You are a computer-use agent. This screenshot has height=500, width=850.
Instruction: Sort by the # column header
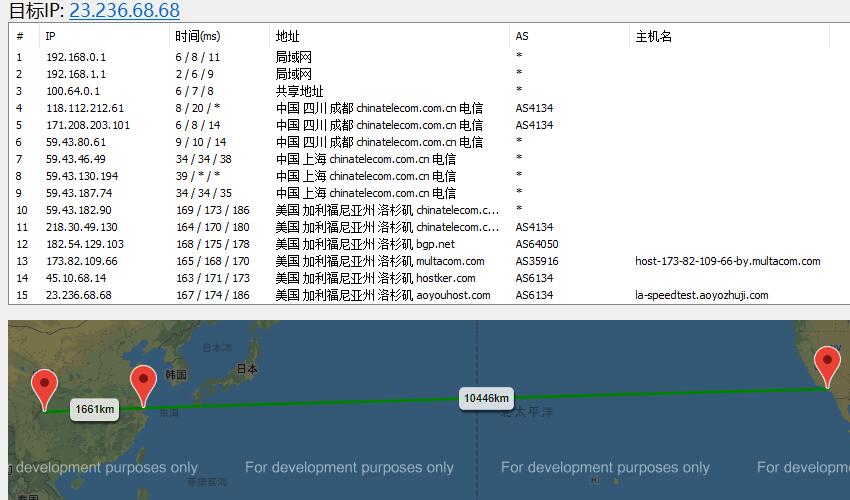24,36
